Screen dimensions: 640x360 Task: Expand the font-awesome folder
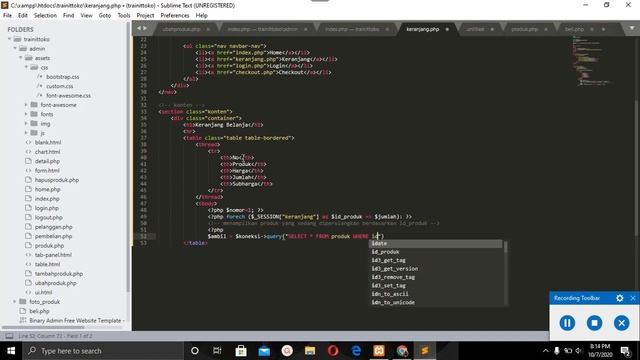27,105
